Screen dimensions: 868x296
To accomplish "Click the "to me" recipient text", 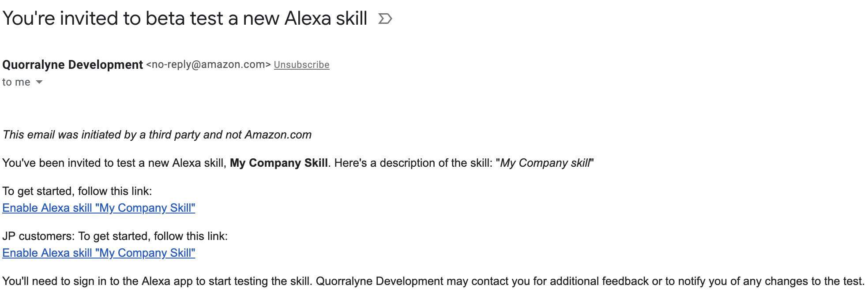I will [16, 82].
